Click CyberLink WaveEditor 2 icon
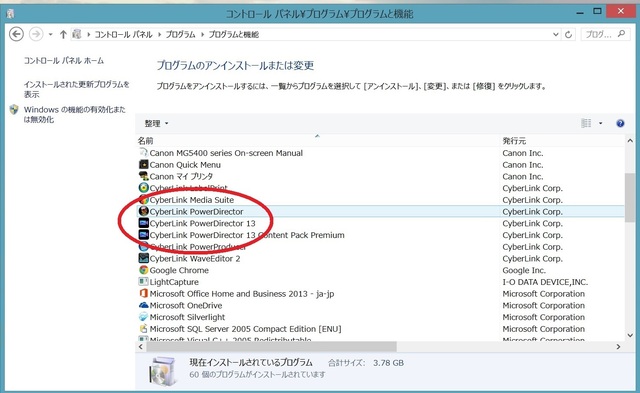Viewport: 640px width, 393px height. (143, 258)
